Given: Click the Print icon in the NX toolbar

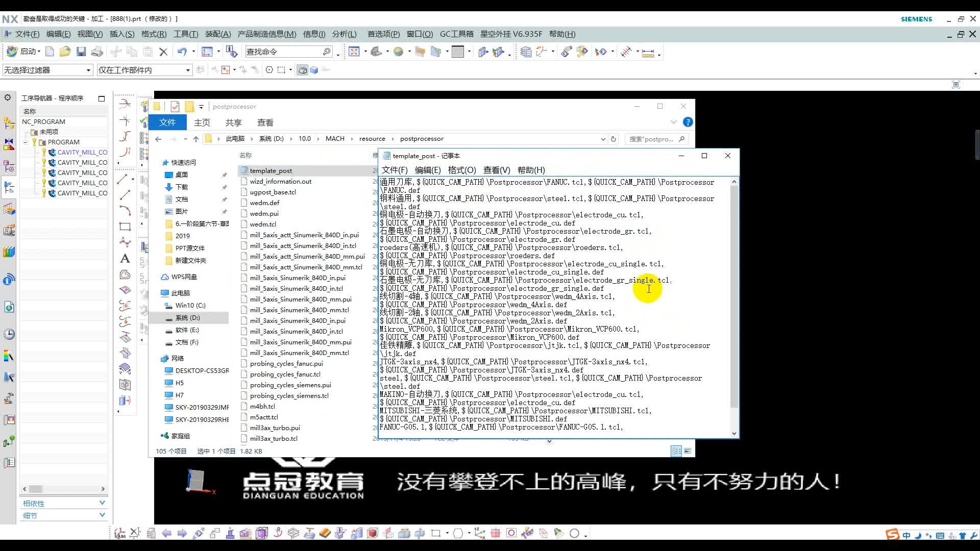Looking at the screenshot, I should (97, 51).
